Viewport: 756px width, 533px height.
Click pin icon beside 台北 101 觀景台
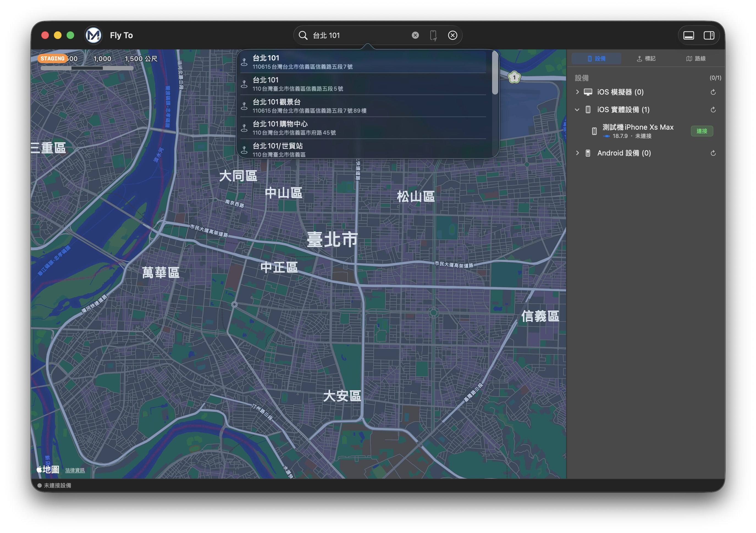click(244, 106)
